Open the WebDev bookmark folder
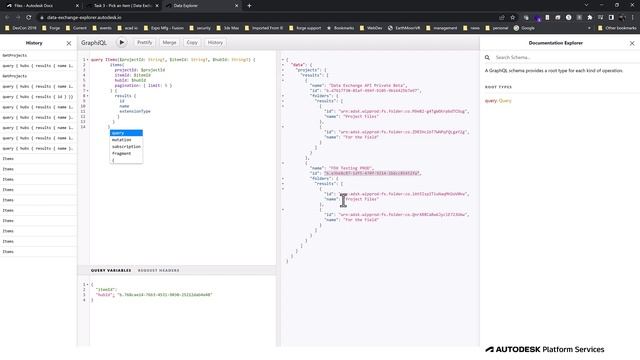640x360 pixels. pos(371,28)
